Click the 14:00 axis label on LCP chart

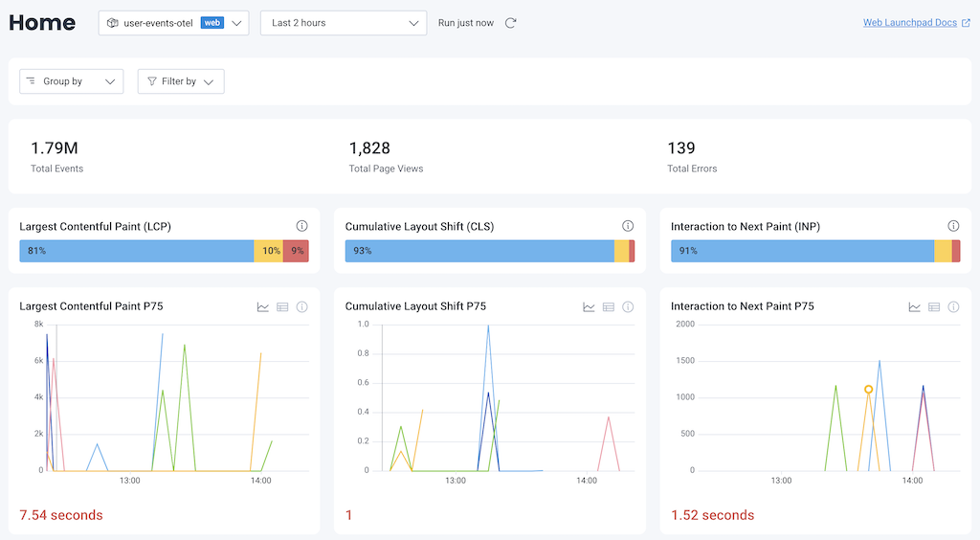tap(261, 481)
